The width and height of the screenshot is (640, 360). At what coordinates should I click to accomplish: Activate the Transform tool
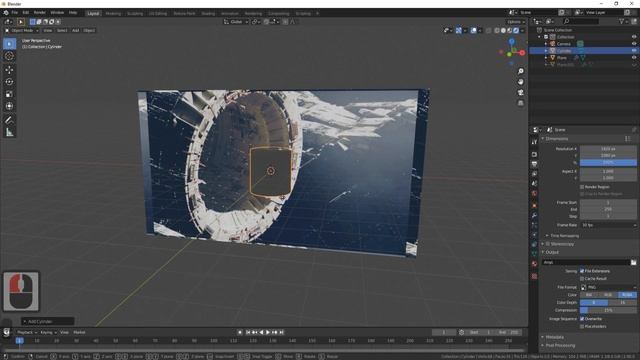[9, 106]
